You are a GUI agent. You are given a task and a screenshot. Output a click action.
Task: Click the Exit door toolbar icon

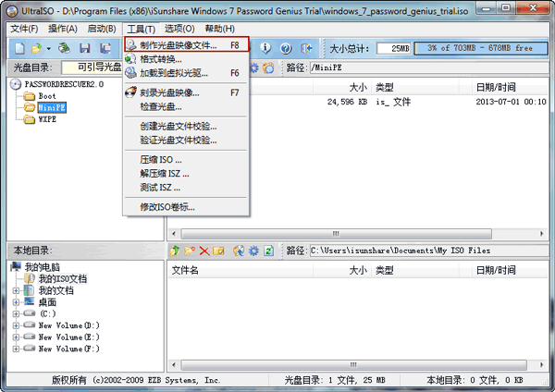coord(306,48)
